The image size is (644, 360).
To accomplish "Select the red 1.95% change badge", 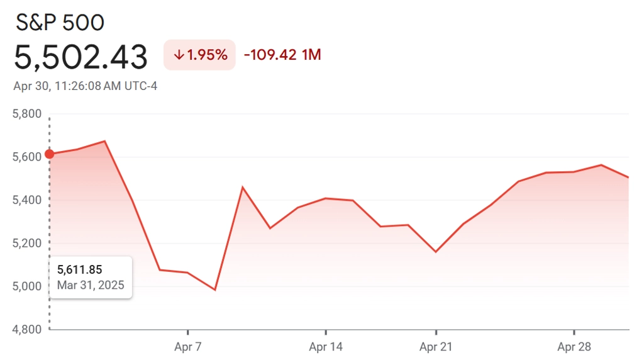I will coord(199,55).
